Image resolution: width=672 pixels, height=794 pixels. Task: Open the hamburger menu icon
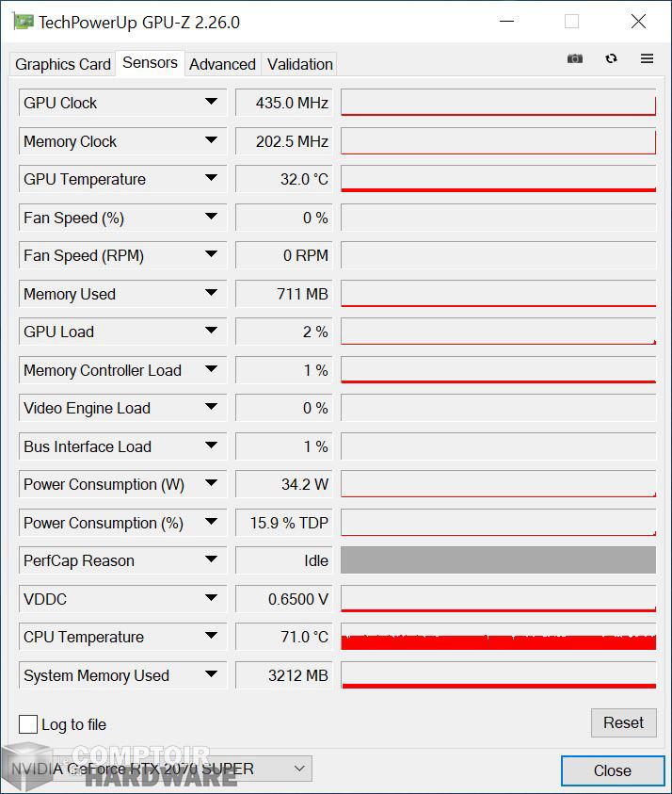648,58
